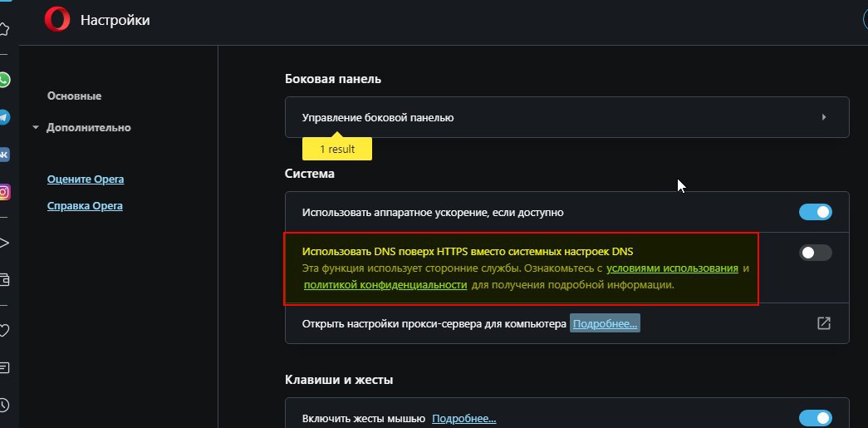Click the Система section heading
This screenshot has height=428, width=868.
310,174
